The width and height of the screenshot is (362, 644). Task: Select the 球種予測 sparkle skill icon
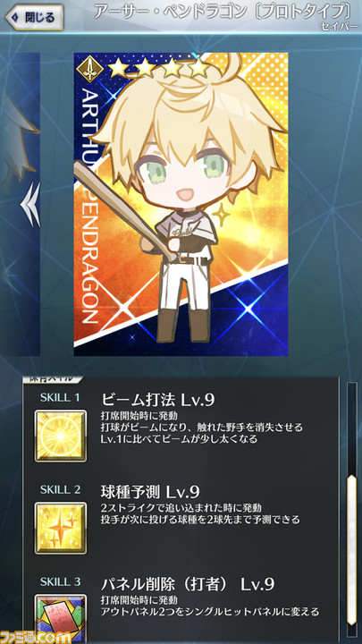coord(61,528)
